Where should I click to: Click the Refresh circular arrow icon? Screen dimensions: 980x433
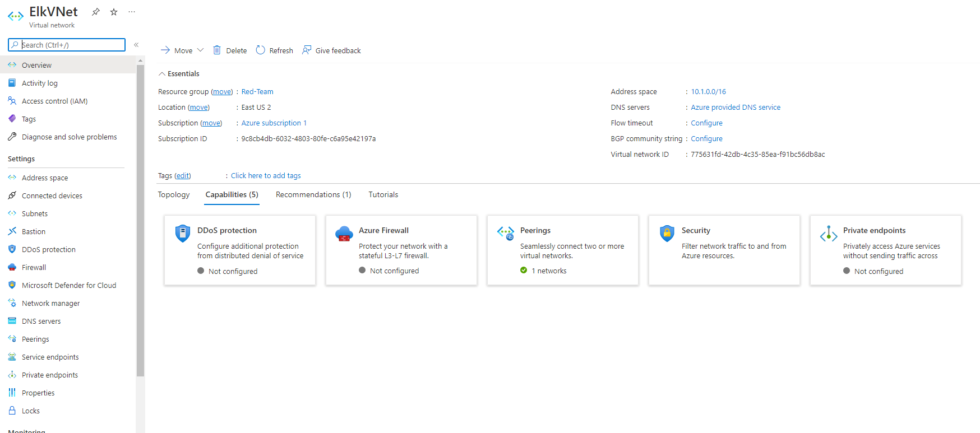pos(260,50)
